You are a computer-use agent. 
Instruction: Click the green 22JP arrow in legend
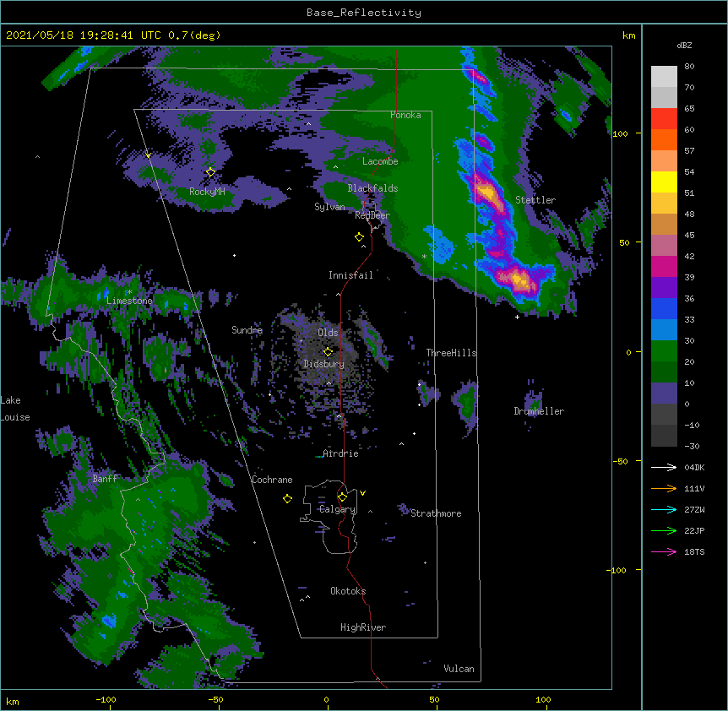[x=664, y=530]
